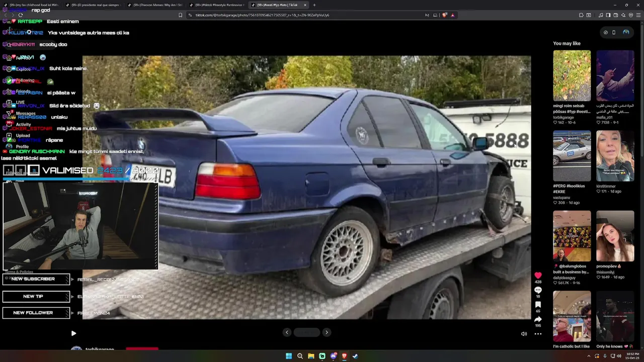Toggle the browser sidebar panel
Viewport: 644px width, 362px height.
[x=608, y=15]
